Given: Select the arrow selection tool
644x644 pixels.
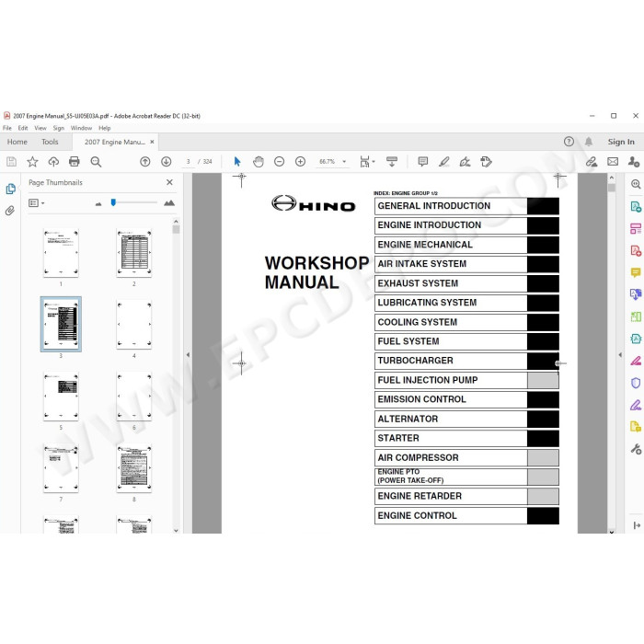Looking at the screenshot, I should click(x=237, y=162).
